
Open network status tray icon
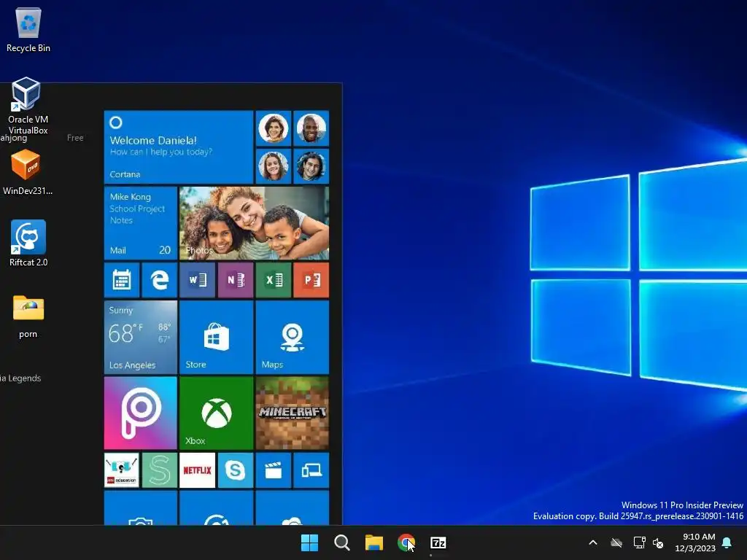(639, 542)
